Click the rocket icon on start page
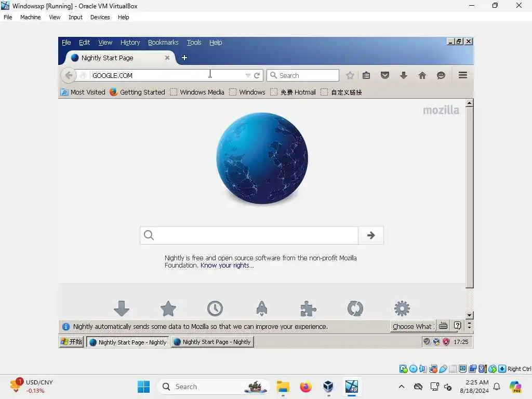Screen dimensions: 532x399 coord(262,309)
